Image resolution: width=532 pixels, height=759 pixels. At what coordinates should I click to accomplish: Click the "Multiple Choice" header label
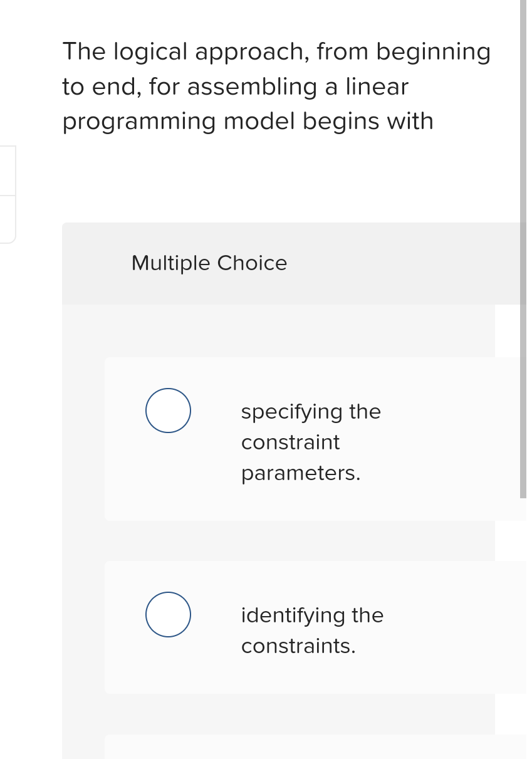(209, 263)
